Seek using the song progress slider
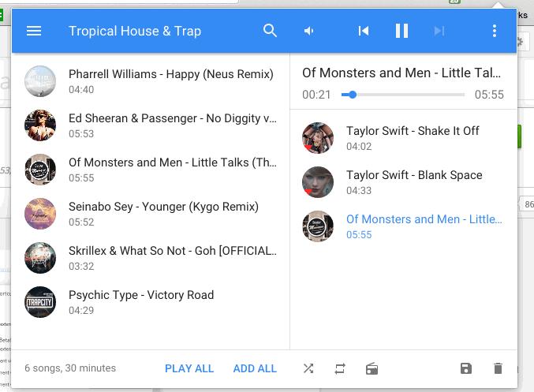 pyautogui.click(x=403, y=95)
